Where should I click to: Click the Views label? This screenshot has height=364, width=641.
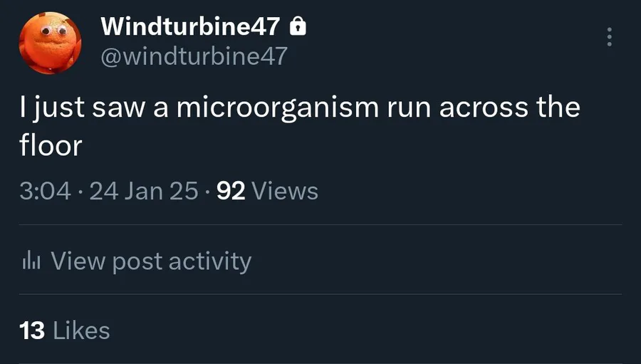pyautogui.click(x=285, y=191)
